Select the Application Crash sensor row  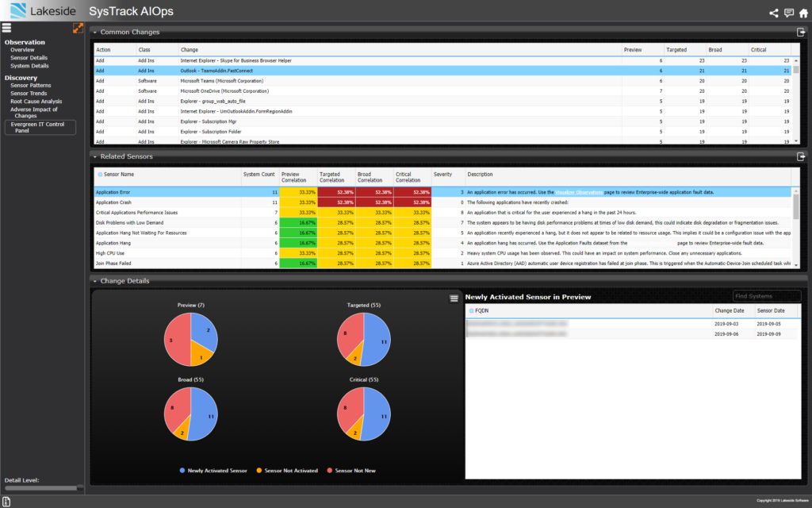point(442,202)
